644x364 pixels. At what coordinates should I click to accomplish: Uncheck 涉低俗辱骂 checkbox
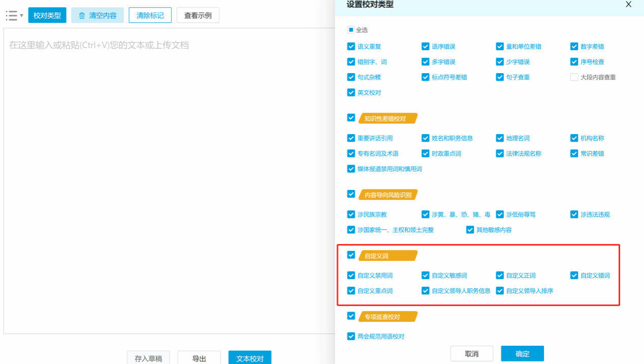500,214
